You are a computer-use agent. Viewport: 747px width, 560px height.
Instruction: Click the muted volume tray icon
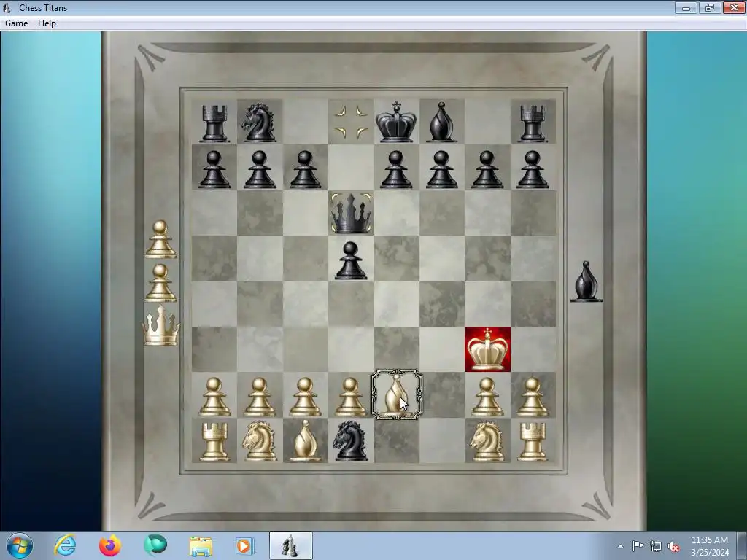pos(673,546)
